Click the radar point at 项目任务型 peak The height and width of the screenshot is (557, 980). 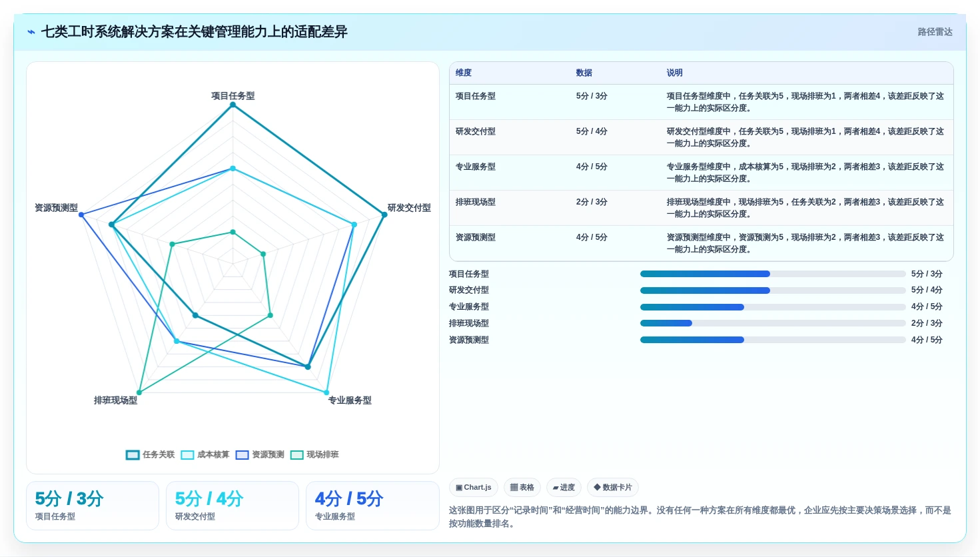coord(233,105)
